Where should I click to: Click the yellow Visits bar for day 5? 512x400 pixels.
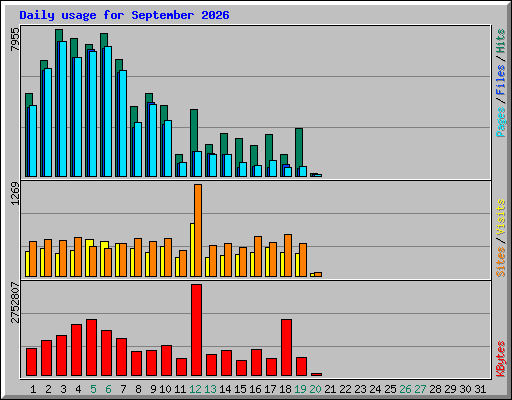tap(88, 258)
